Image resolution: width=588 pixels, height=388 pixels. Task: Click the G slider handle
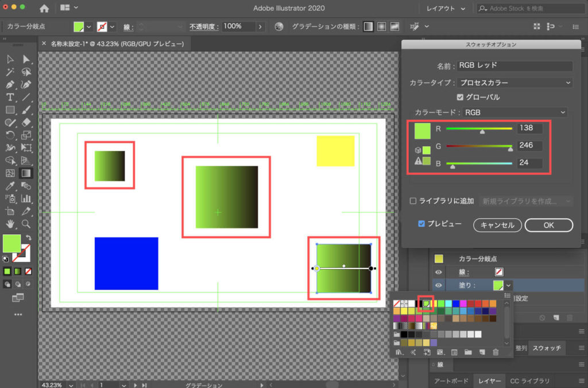click(x=510, y=149)
